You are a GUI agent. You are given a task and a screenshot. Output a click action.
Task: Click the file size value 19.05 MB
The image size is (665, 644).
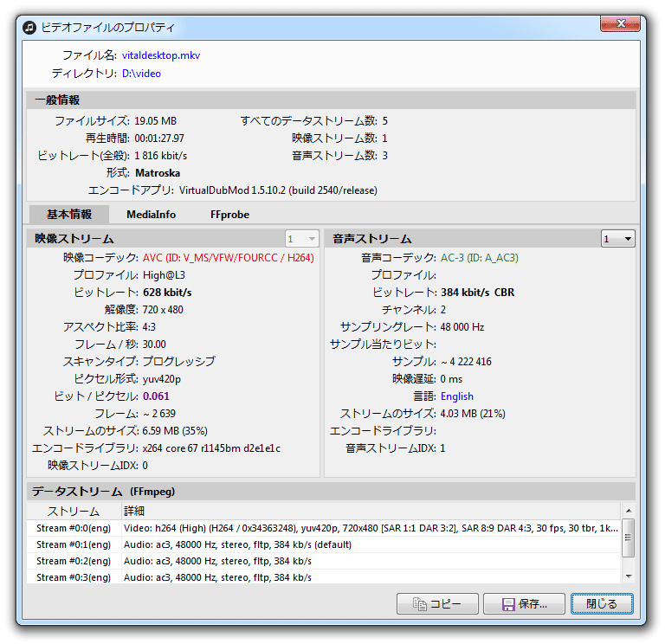[155, 121]
